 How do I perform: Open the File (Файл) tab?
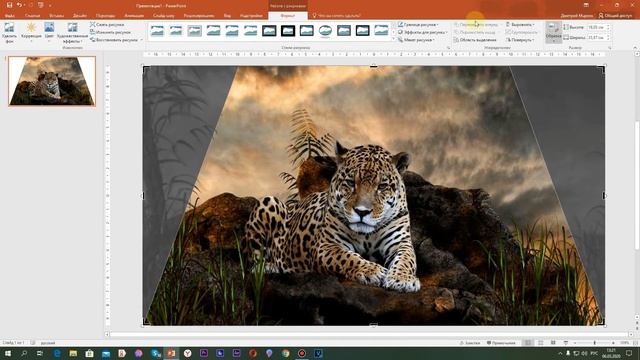[x=10, y=16]
